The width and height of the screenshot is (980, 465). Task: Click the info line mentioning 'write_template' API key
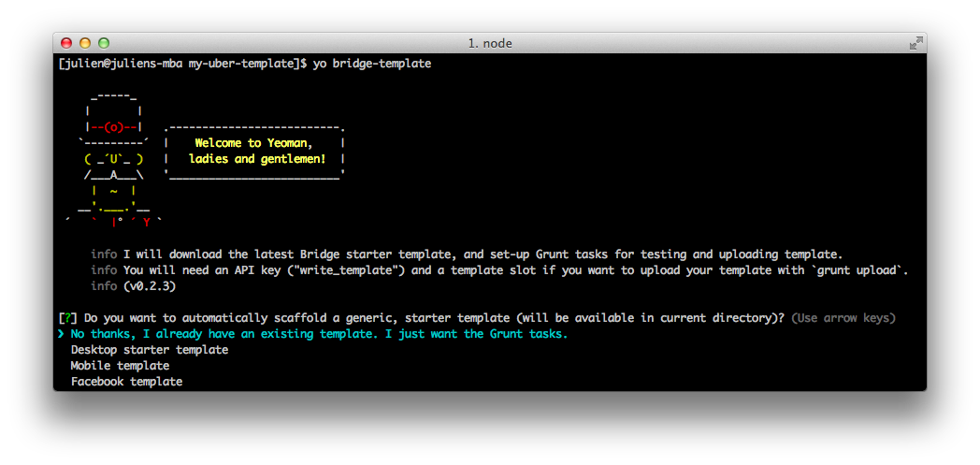point(499,270)
